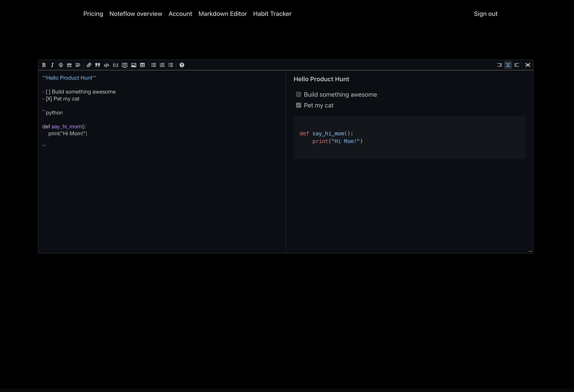
Task: Click the 'def say_hi_mom():' line in the editor
Action: (x=64, y=126)
